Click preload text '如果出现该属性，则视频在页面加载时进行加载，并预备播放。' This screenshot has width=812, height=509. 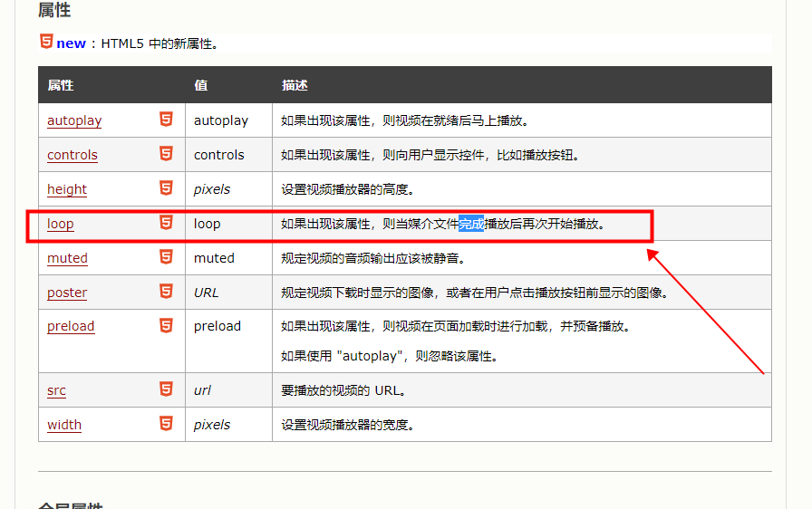(x=456, y=326)
